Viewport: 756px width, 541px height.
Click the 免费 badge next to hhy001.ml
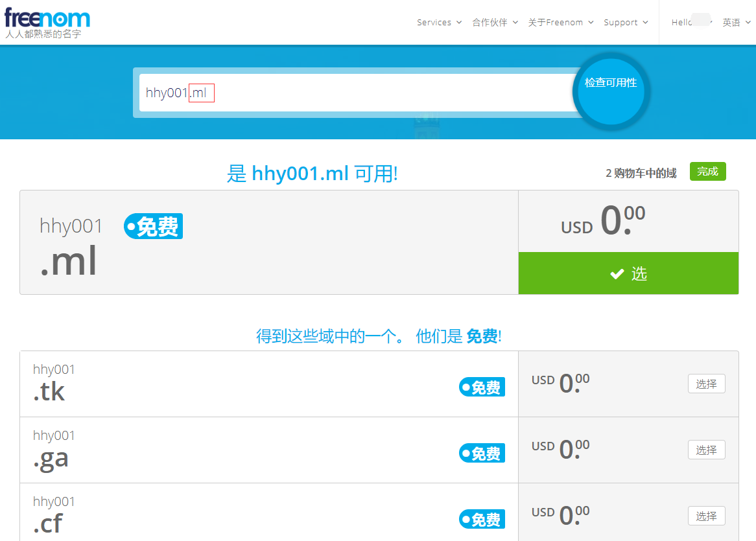pos(153,226)
